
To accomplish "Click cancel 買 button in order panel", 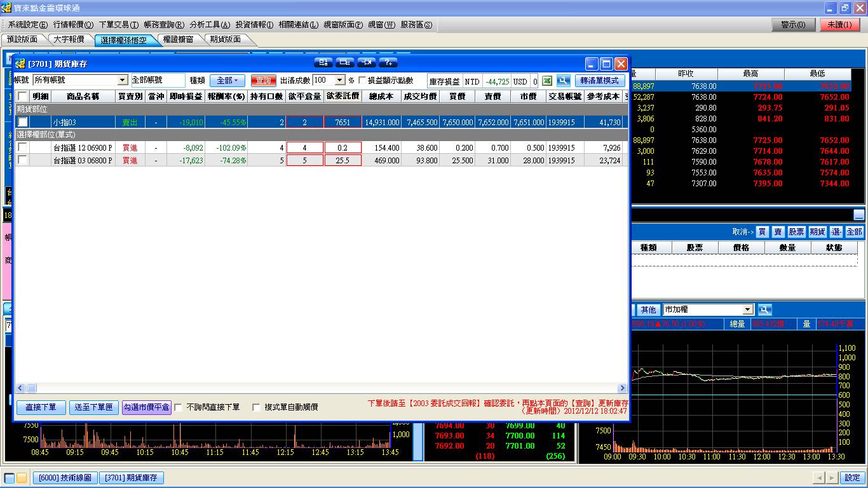I will tap(762, 232).
